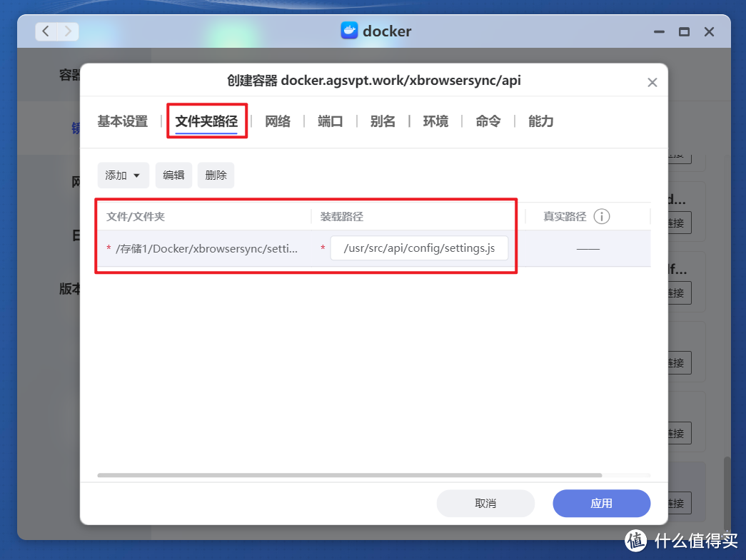Switch to the 能力 tab
Image resolution: width=746 pixels, height=560 pixels.
tap(540, 121)
